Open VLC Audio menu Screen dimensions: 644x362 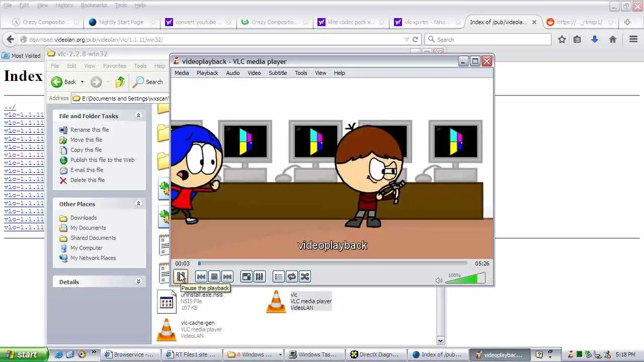coord(233,73)
